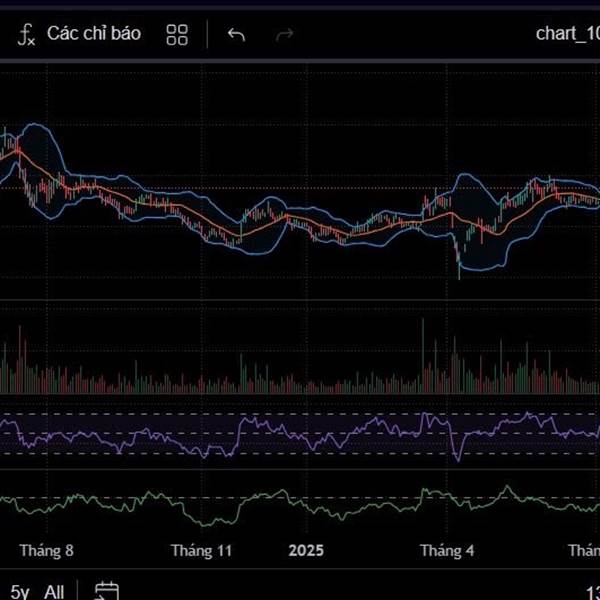Click the clock time at bottom right
The width and height of the screenshot is (600, 600).
pos(592,592)
